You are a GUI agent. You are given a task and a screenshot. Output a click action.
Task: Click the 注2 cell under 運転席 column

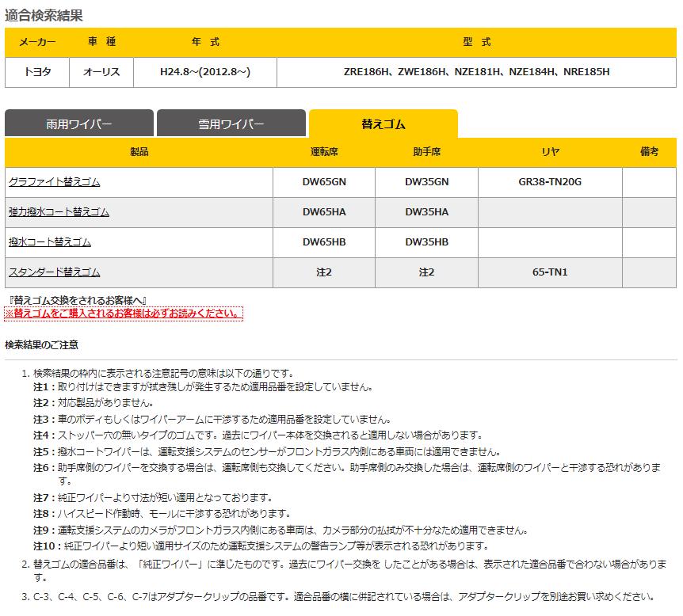[x=324, y=272]
